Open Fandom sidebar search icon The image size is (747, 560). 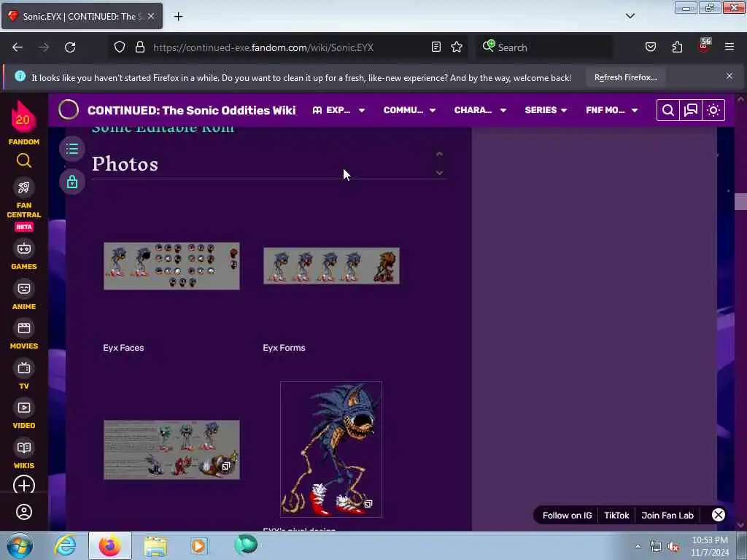[x=24, y=161]
